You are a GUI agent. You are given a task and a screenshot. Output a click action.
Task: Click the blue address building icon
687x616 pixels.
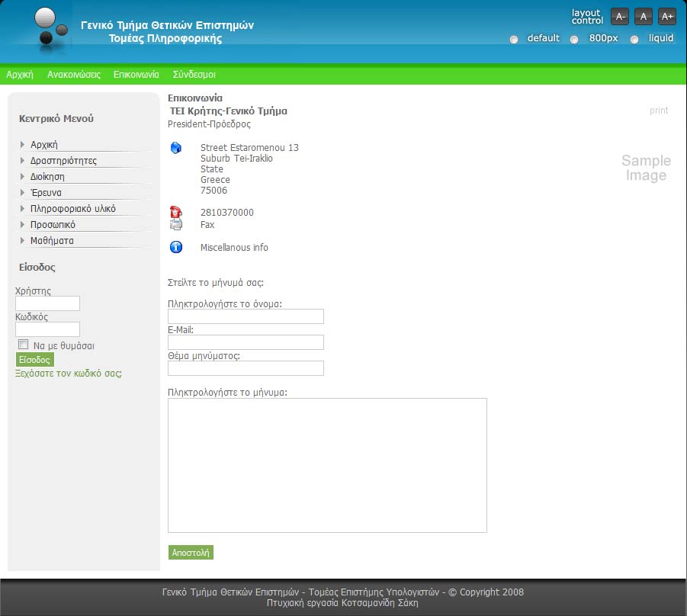pyautogui.click(x=175, y=148)
